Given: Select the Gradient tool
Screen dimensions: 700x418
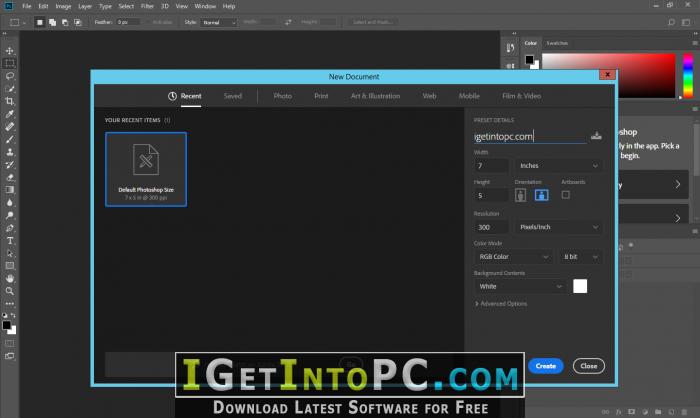Looking at the screenshot, I should click(x=9, y=190).
